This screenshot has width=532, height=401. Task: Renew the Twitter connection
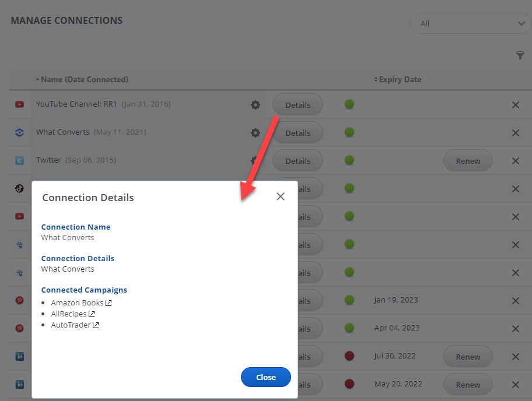[x=468, y=161]
